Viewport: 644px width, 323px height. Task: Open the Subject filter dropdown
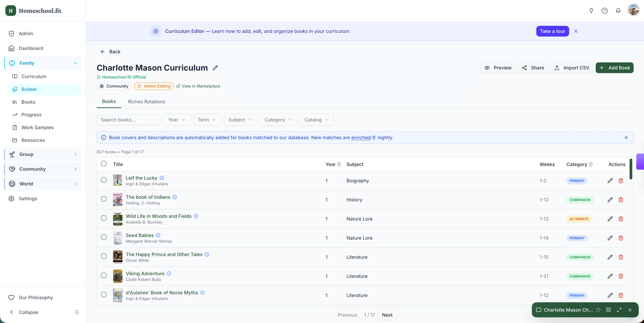240,120
